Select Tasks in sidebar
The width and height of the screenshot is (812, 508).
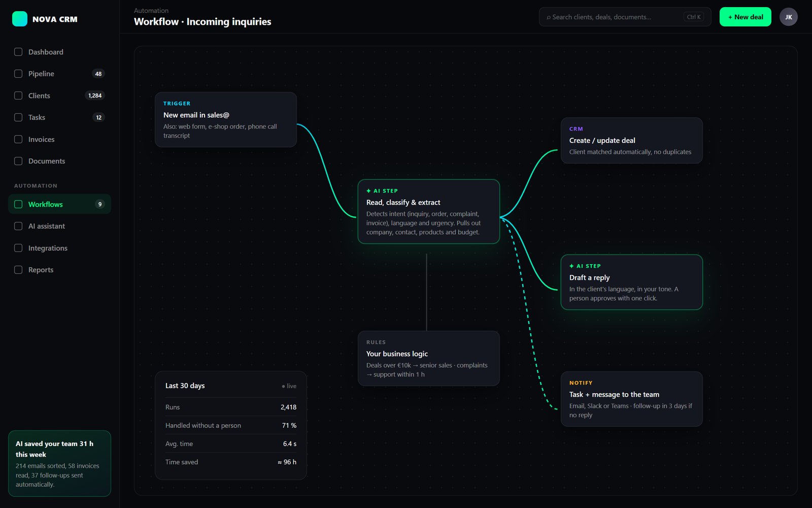point(59,117)
